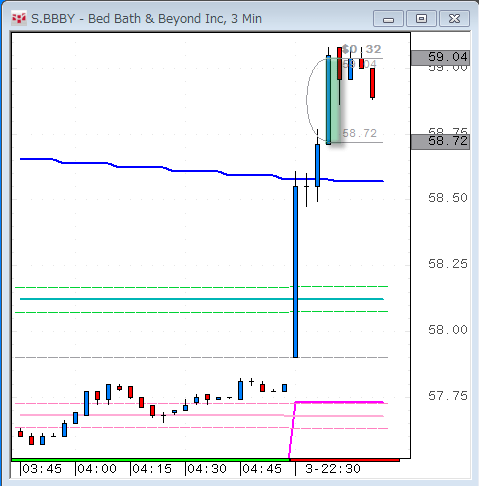Viewport: 479px width, 486px height.
Task: Click the 04:30 time axis marker
Action: (x=207, y=469)
